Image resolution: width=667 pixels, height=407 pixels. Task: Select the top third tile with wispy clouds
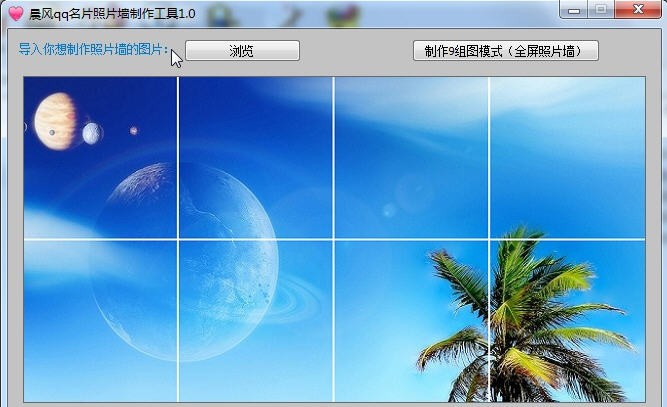[411, 158]
